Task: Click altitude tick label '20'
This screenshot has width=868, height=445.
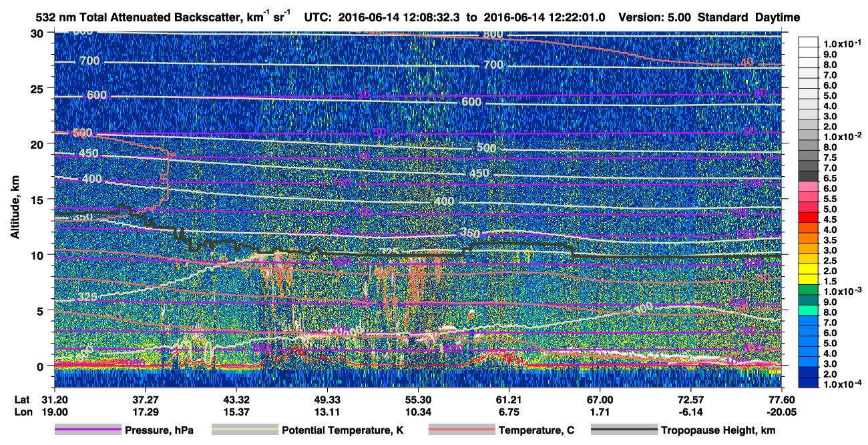Action: tap(39, 143)
